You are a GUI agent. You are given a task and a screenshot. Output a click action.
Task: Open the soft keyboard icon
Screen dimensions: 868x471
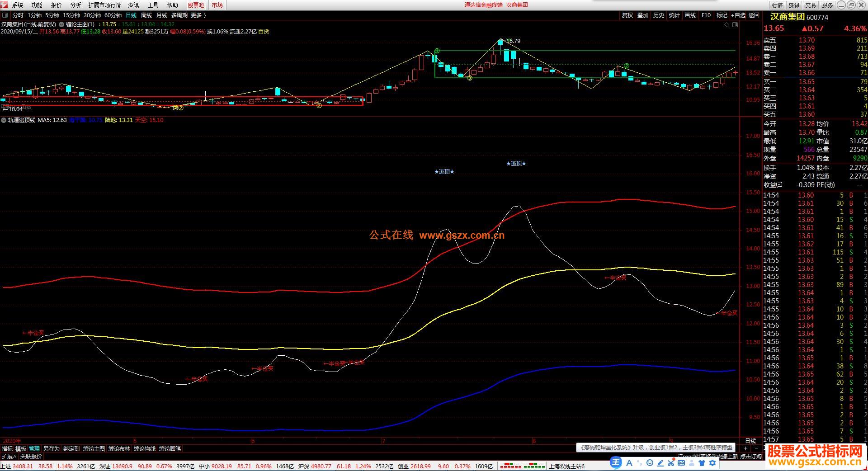(681, 463)
